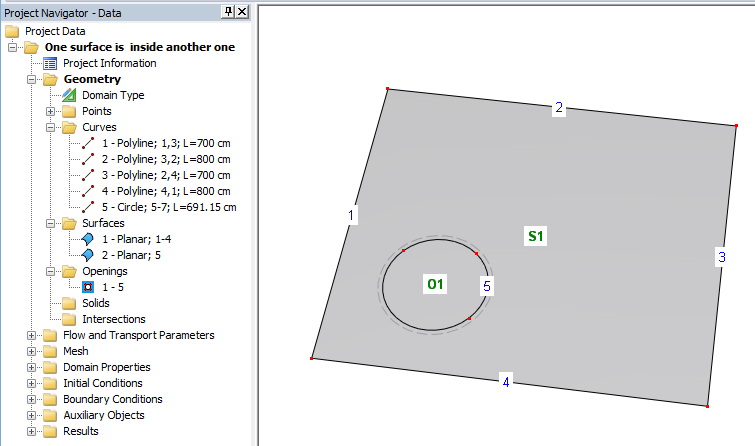
Task: Click the Domain Type label
Action: click(x=113, y=95)
